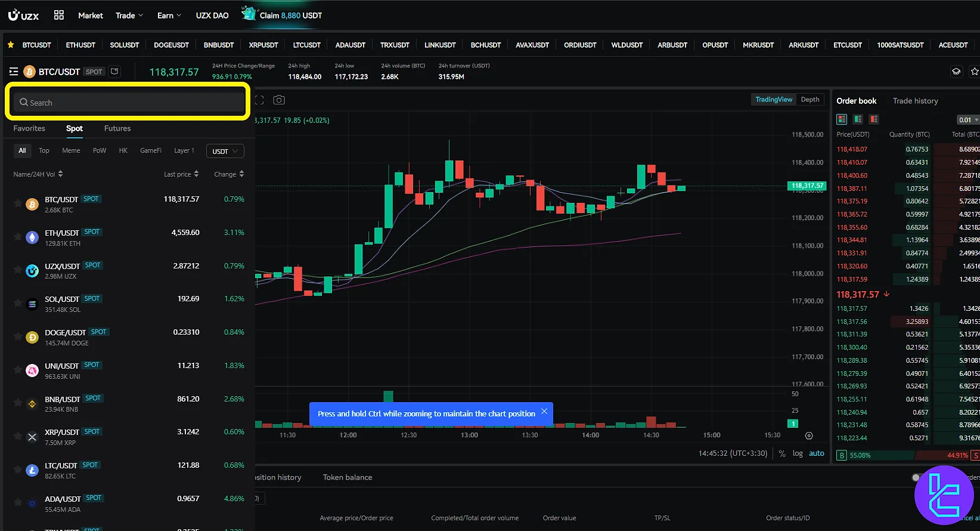The height and width of the screenshot is (531, 980).
Task: Show bids-only order book view
Action: 858,119
